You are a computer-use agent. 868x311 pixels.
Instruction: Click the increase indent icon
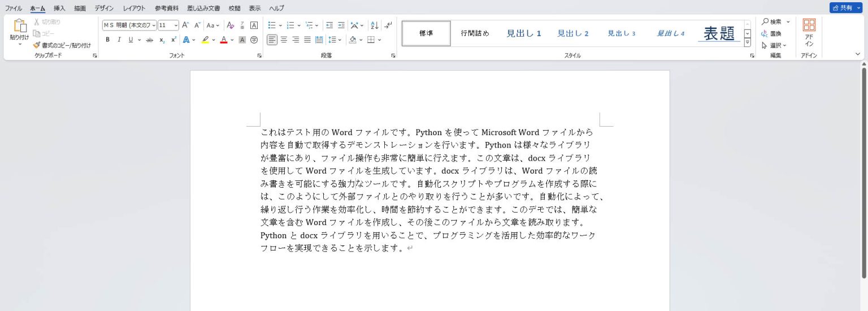341,25
